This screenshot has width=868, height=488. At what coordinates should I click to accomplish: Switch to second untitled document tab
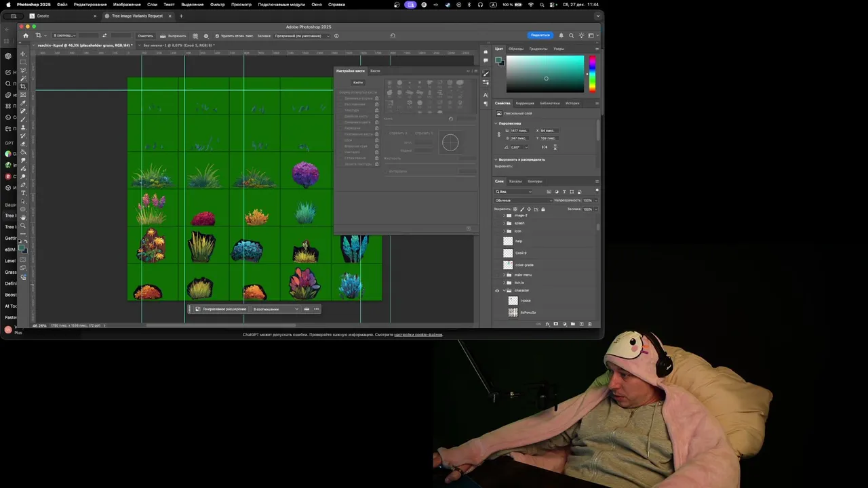pos(178,45)
